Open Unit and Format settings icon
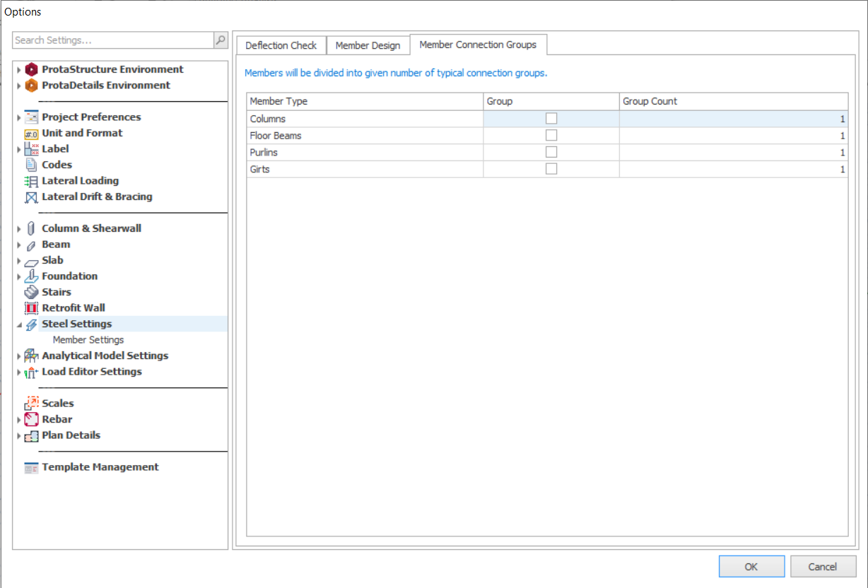868x588 pixels. point(31,133)
